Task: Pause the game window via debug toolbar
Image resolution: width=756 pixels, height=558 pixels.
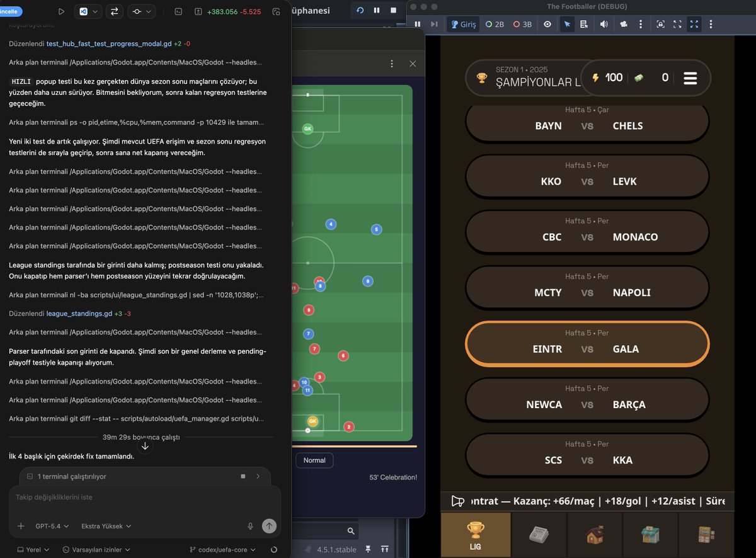Action: click(x=417, y=24)
